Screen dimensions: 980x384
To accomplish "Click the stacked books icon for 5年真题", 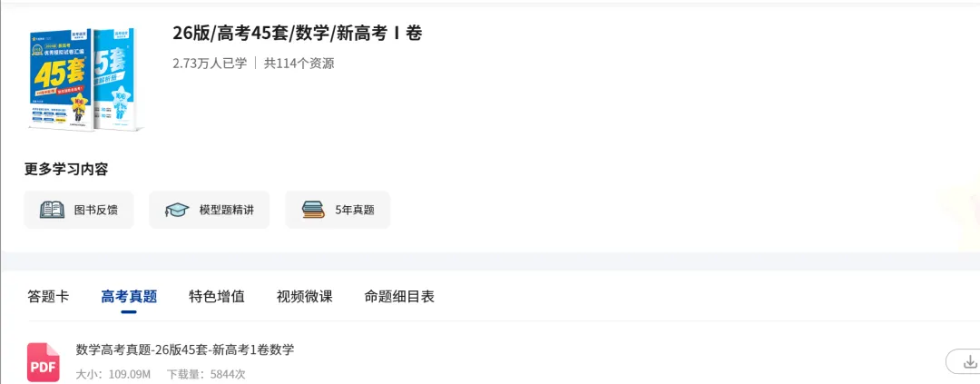I will [313, 210].
